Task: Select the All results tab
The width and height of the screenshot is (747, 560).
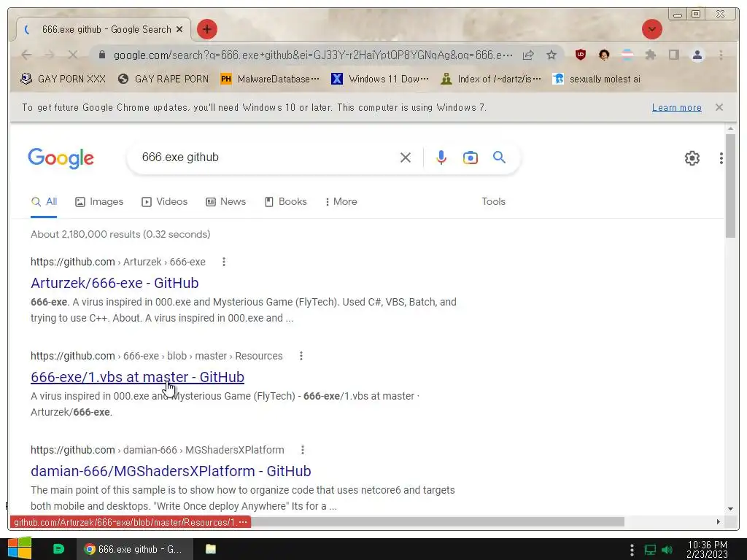Action: point(44,202)
